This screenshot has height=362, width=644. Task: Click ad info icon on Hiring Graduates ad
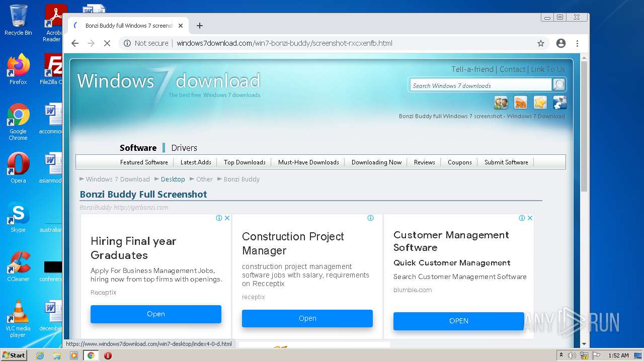(219, 218)
